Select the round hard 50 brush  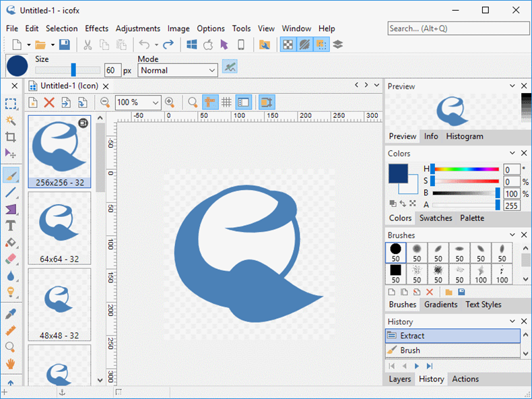click(395, 253)
